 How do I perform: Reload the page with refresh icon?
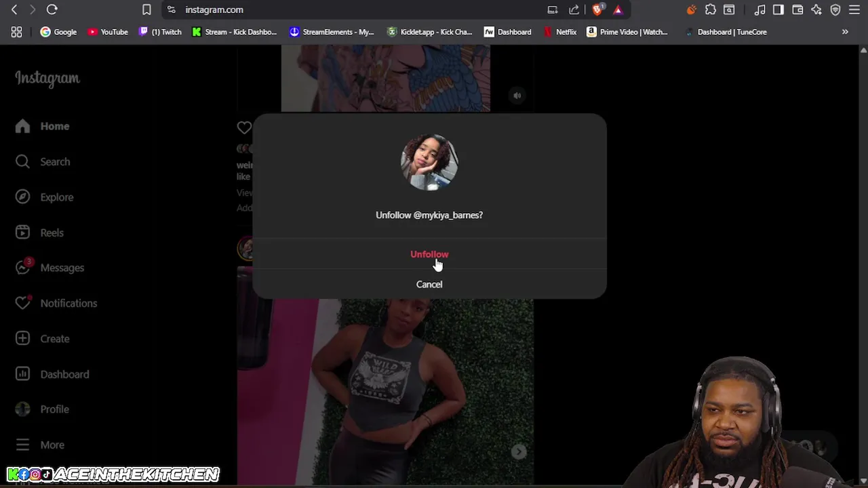[x=52, y=9]
